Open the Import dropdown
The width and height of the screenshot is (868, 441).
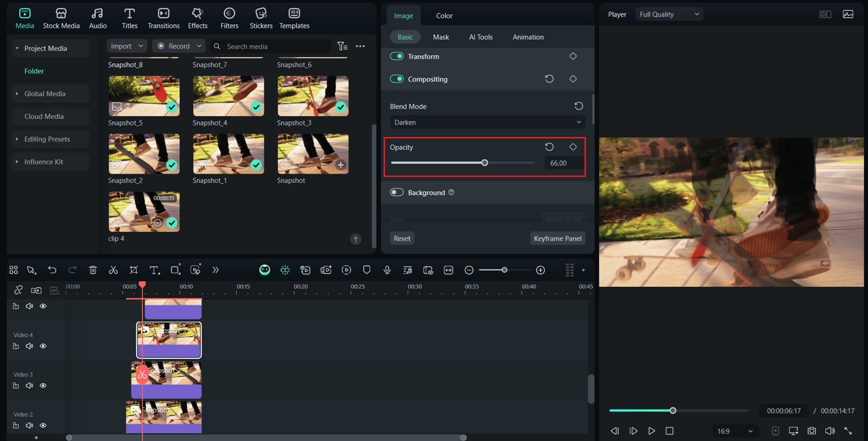click(127, 46)
